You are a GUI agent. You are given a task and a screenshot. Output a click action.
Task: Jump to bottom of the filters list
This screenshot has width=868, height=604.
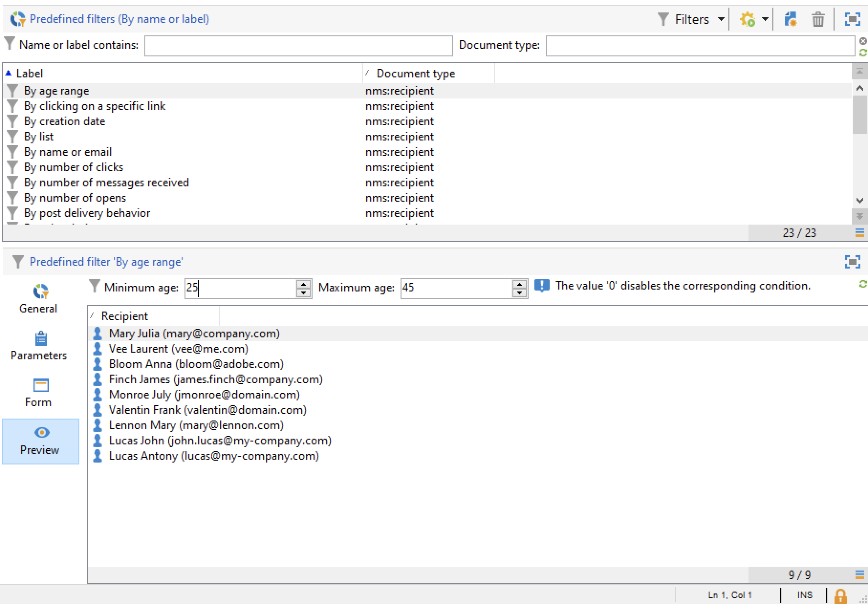pos(859,216)
